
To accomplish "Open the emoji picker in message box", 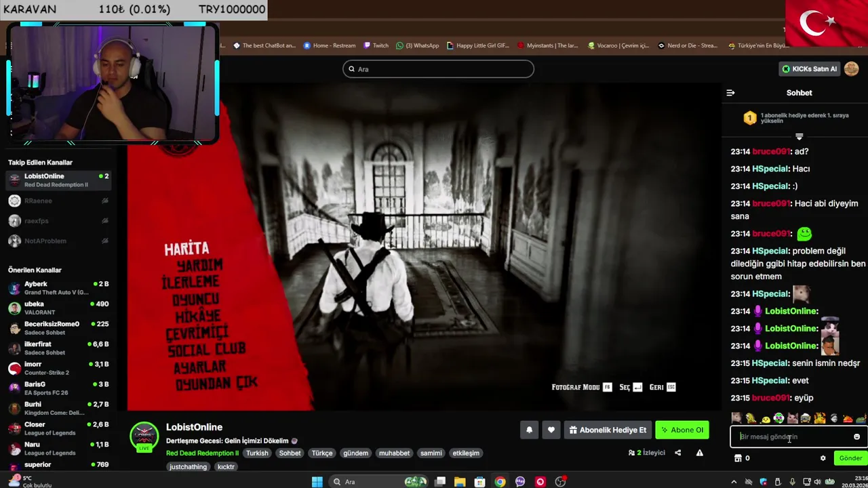I will (x=856, y=436).
